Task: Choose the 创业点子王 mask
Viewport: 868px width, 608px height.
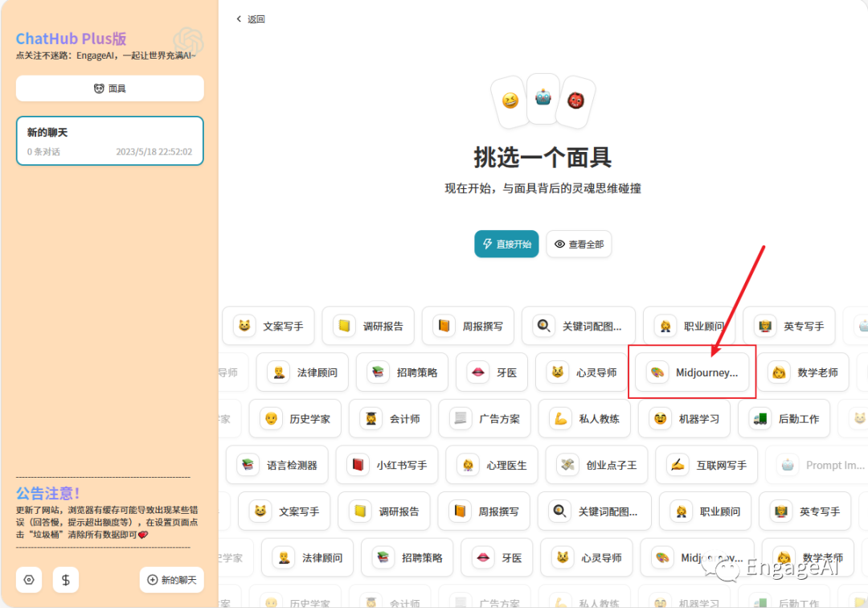Action: coord(596,465)
